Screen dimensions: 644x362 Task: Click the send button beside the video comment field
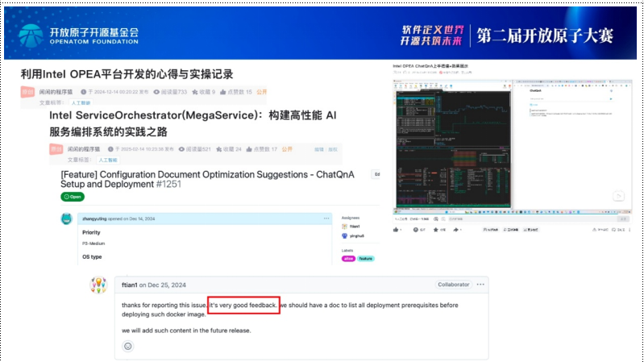click(624, 219)
